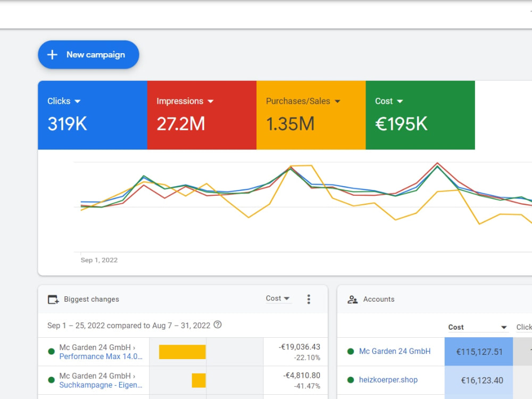This screenshot has width=532, height=399.
Task: Open the heizkoerper.shop account link
Action: coord(388,380)
